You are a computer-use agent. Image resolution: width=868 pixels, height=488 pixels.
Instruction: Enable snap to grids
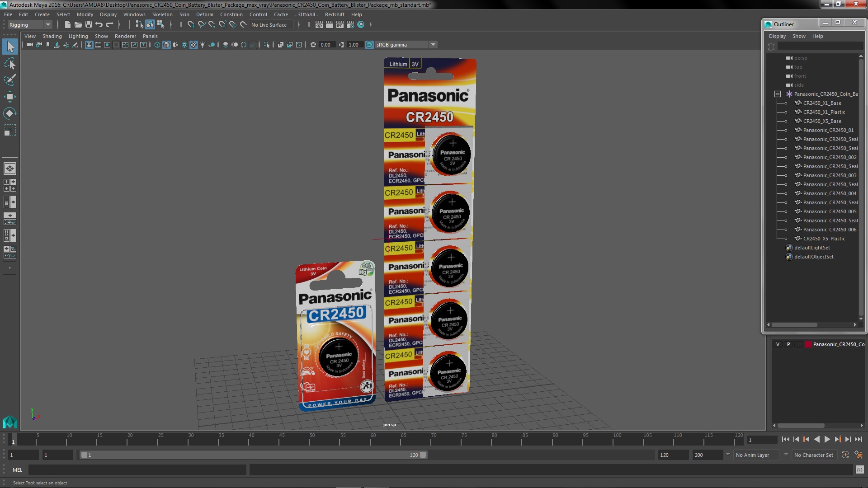point(191,25)
